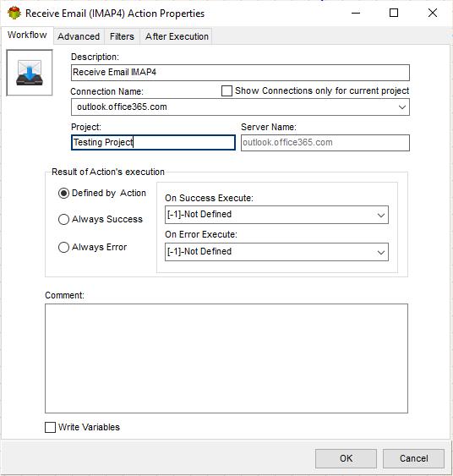Switch to the Workflow tab
Image resolution: width=453 pixels, height=476 pixels.
[x=27, y=36]
